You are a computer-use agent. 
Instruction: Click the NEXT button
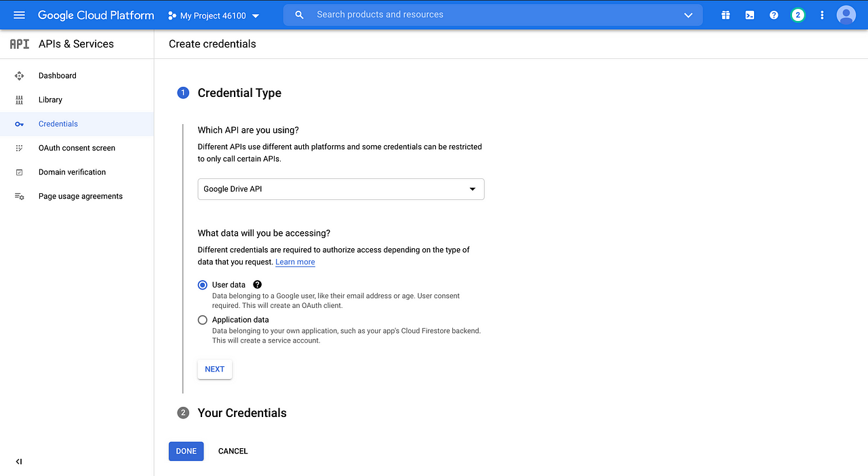click(x=215, y=370)
